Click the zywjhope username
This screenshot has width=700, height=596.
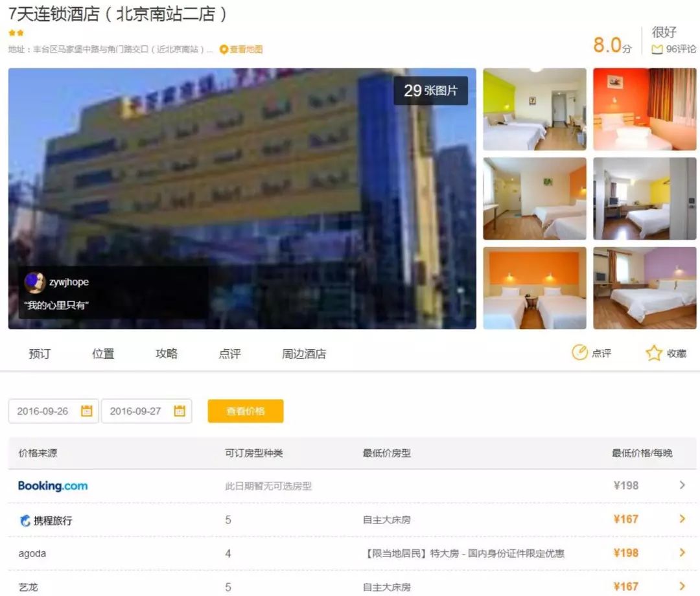point(69,282)
